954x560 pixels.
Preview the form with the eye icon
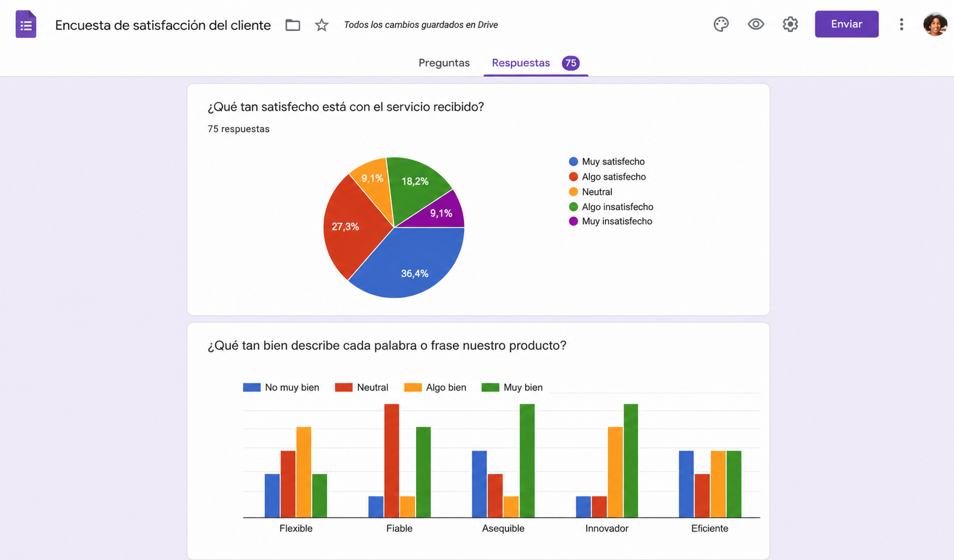[x=756, y=24]
